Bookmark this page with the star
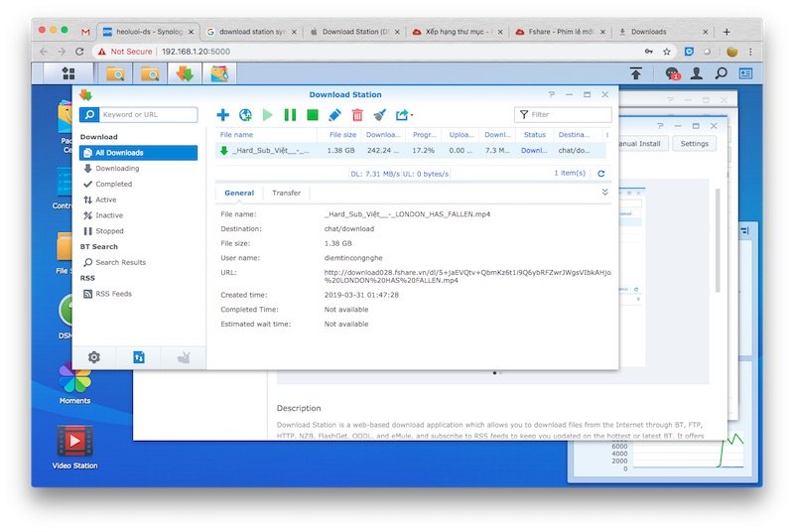 666,52
